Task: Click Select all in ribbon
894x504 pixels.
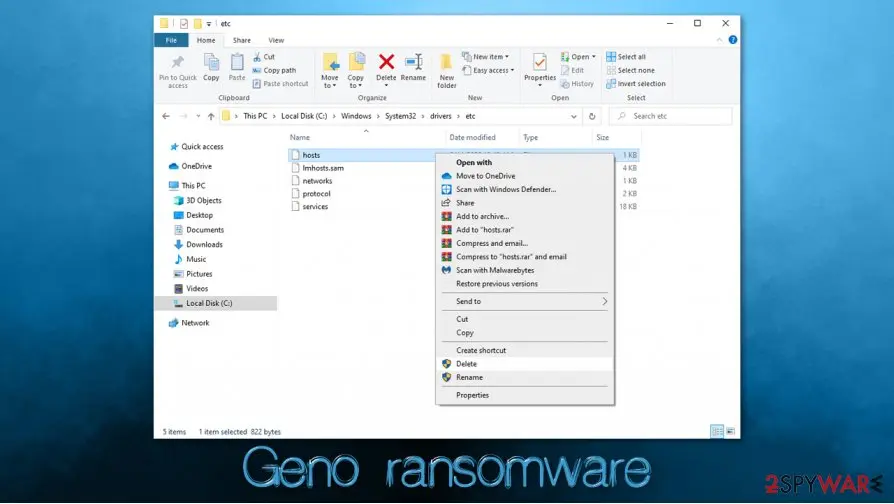Action: pos(626,56)
